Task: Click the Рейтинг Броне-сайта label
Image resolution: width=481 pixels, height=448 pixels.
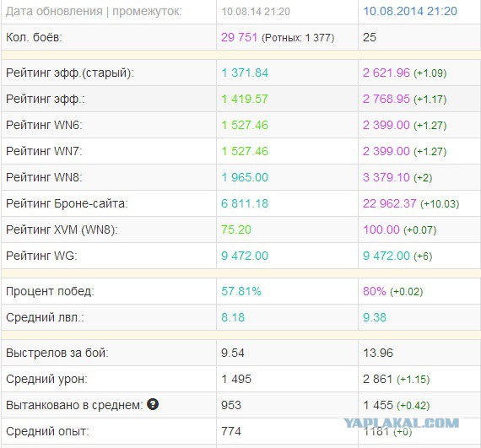Action: [x=67, y=203]
